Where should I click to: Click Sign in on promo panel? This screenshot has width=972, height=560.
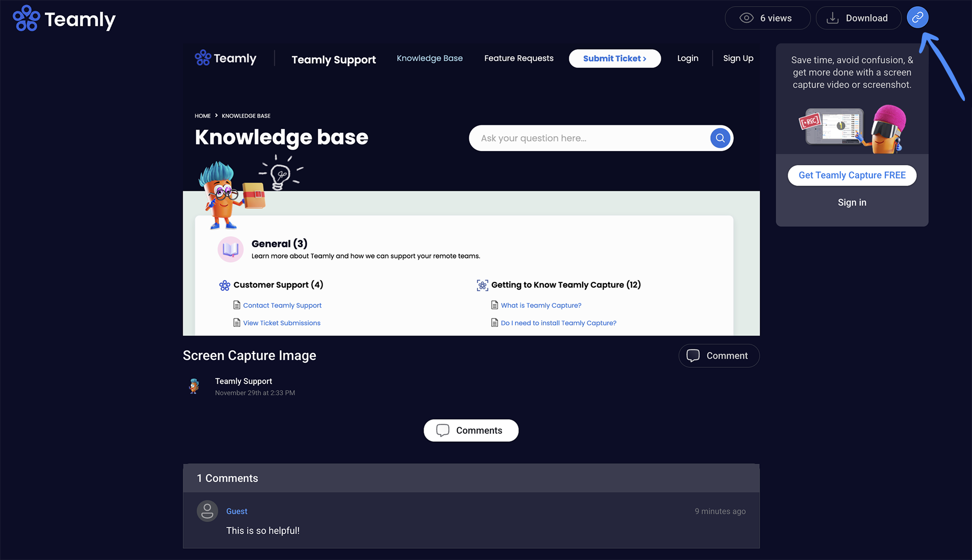point(852,202)
